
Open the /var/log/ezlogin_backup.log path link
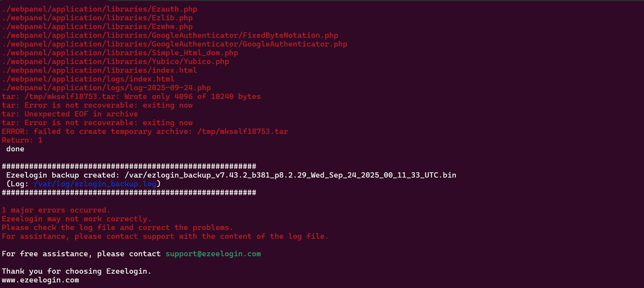[x=95, y=184]
